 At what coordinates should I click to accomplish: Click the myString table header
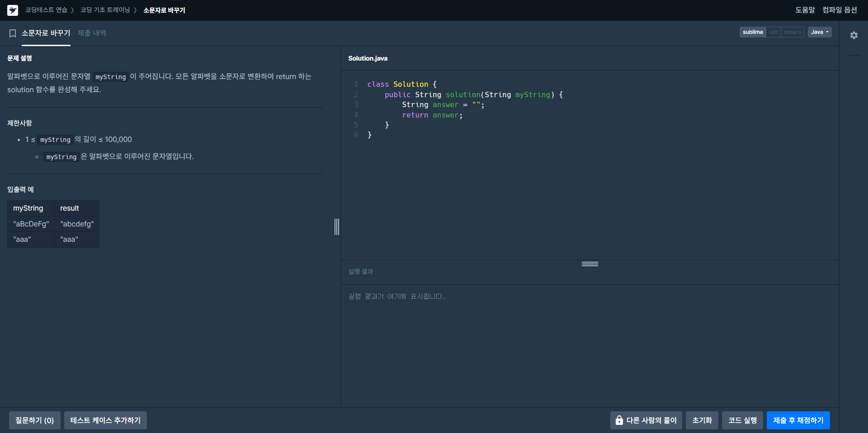31,208
